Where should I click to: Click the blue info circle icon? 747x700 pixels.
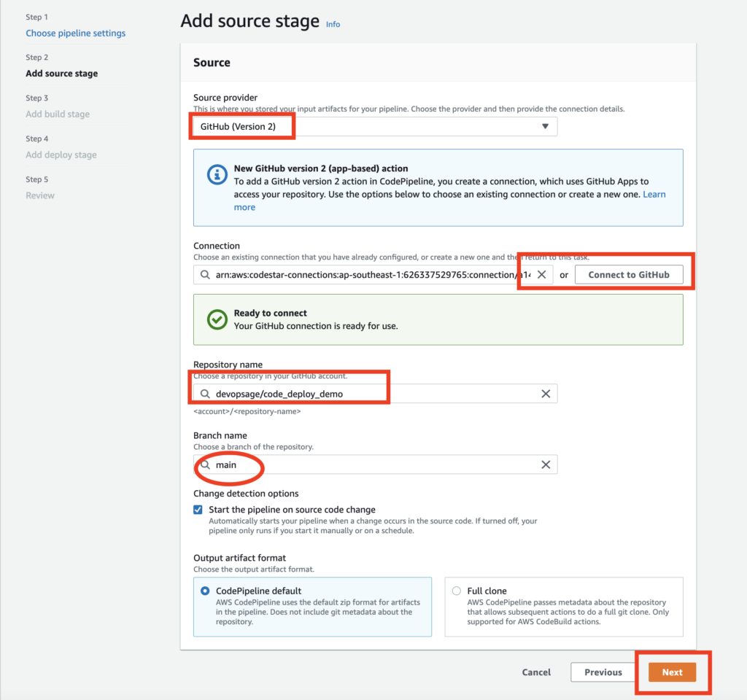[x=217, y=175]
